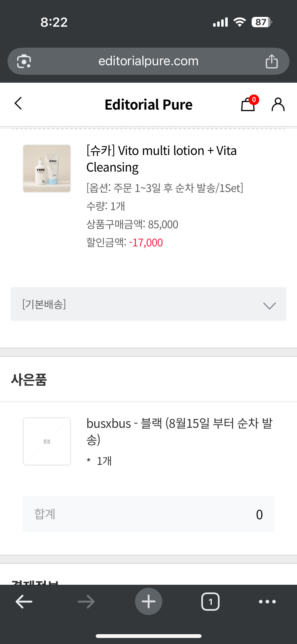Screen dimensions: 297x644
Task: Tap the 합계 total row
Action: 148,514
